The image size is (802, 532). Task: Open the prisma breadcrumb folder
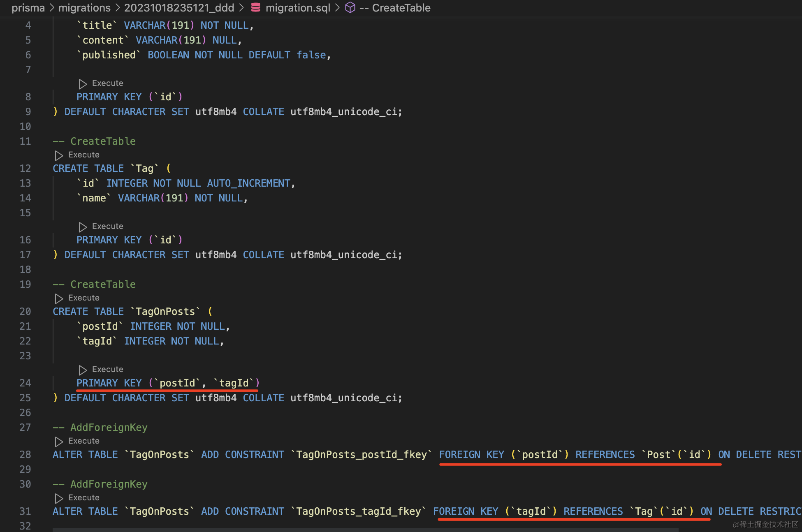(28, 8)
